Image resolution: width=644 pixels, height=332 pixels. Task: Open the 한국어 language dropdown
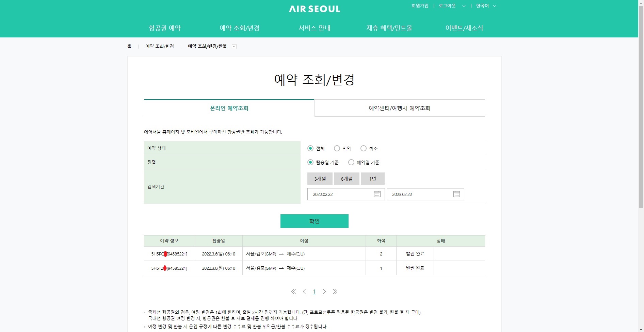pyautogui.click(x=486, y=6)
